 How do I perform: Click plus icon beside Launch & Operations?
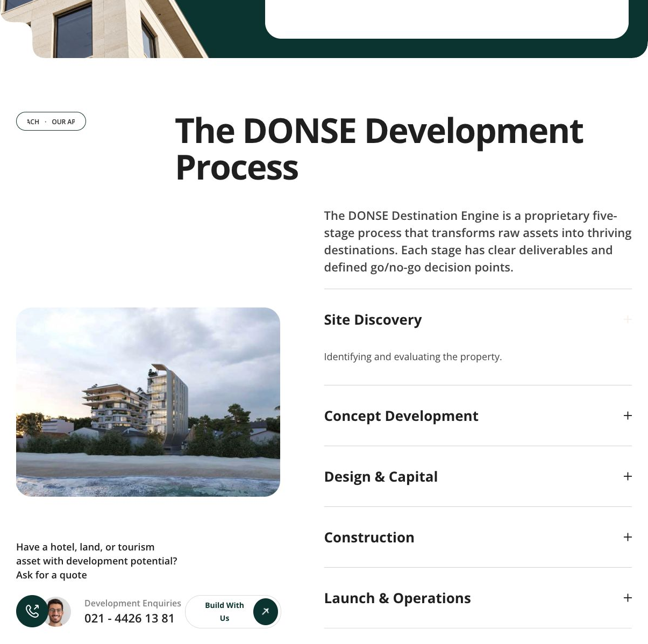pyautogui.click(x=628, y=598)
